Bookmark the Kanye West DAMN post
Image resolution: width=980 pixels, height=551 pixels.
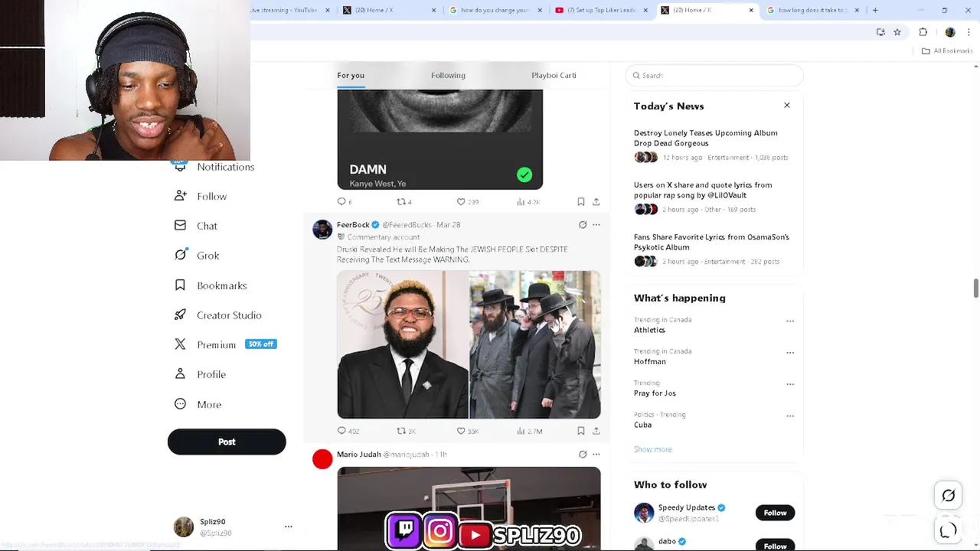(581, 202)
